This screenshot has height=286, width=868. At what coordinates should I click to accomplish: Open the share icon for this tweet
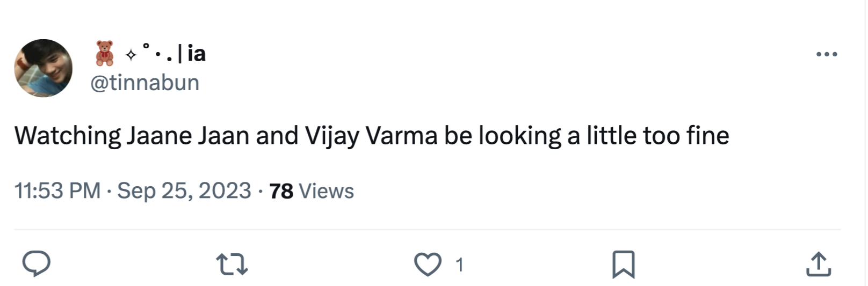click(x=819, y=265)
